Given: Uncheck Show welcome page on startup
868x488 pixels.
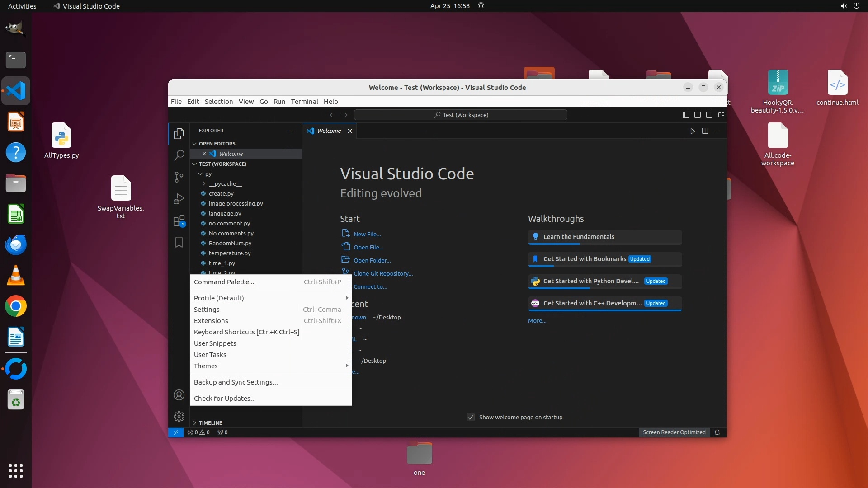Looking at the screenshot, I should [x=471, y=417].
